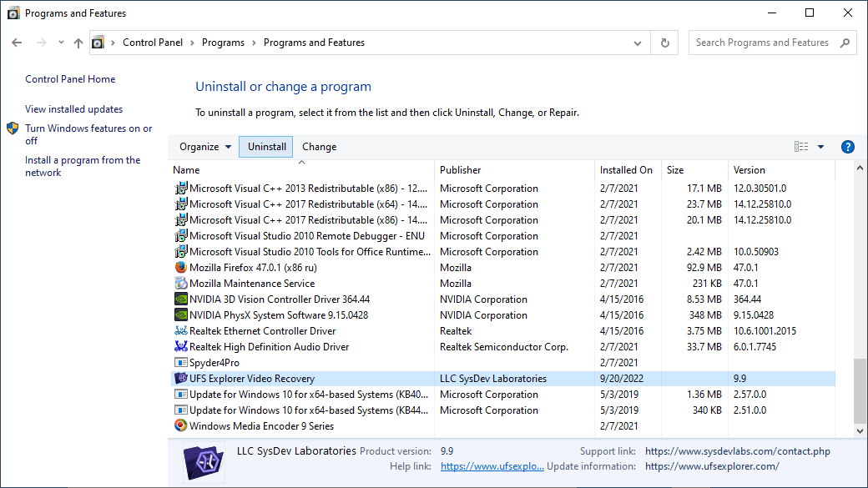Click Realtek Semiconductor Corp. publisher cell
The height and width of the screenshot is (488, 868).
pyautogui.click(x=504, y=347)
